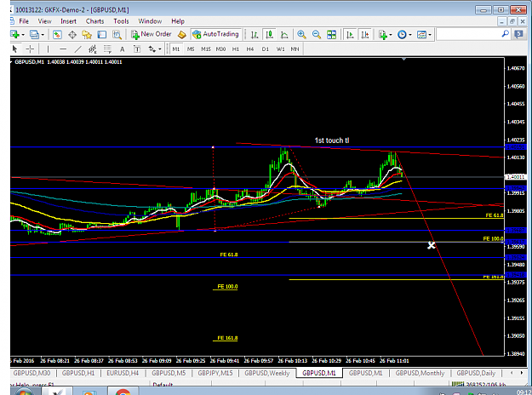Viewport: 532px width, 395px height.
Task: Open the Charts menu
Action: click(x=95, y=21)
